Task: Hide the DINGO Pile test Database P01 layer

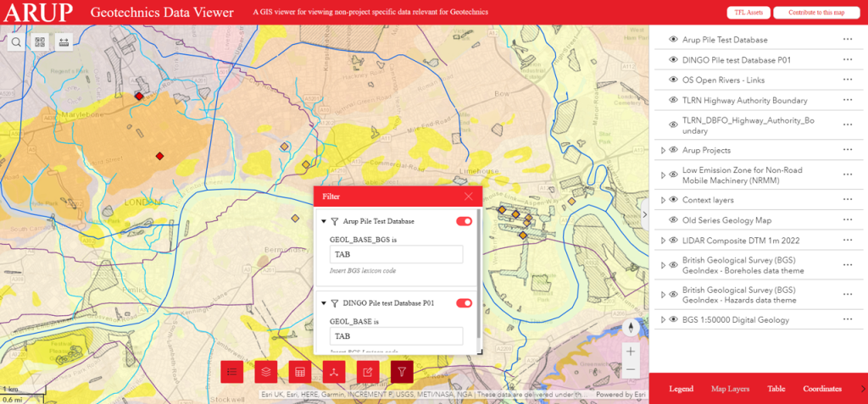Action: click(673, 59)
